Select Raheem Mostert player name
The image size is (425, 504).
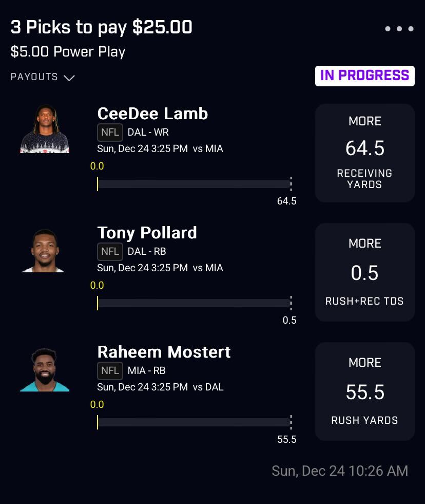point(164,352)
